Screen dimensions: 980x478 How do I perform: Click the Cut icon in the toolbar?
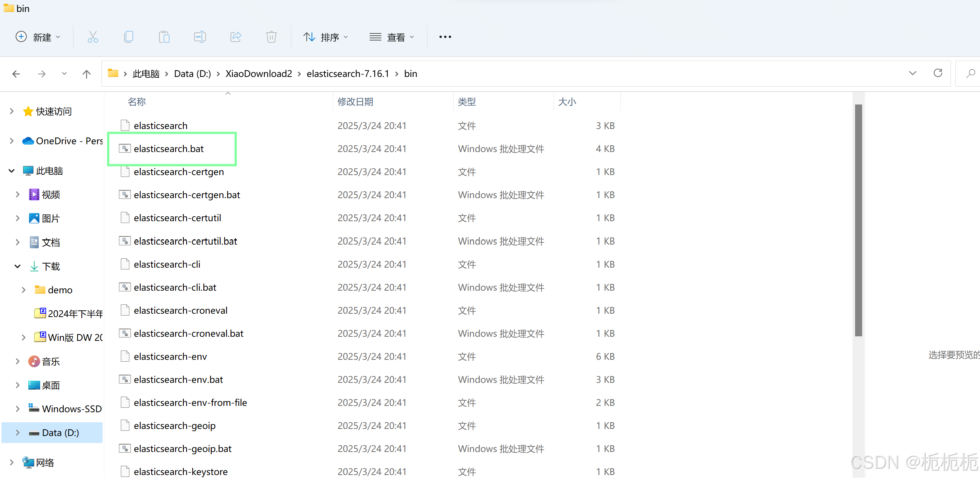click(93, 36)
